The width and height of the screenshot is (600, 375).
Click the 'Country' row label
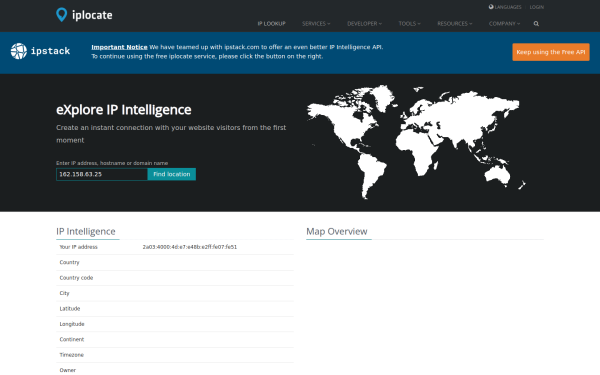pos(69,262)
